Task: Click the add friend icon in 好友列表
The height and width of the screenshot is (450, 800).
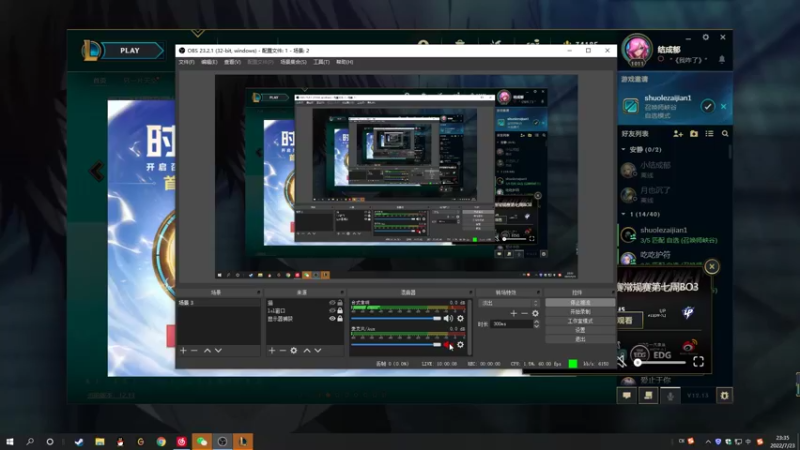Action: coord(678,134)
